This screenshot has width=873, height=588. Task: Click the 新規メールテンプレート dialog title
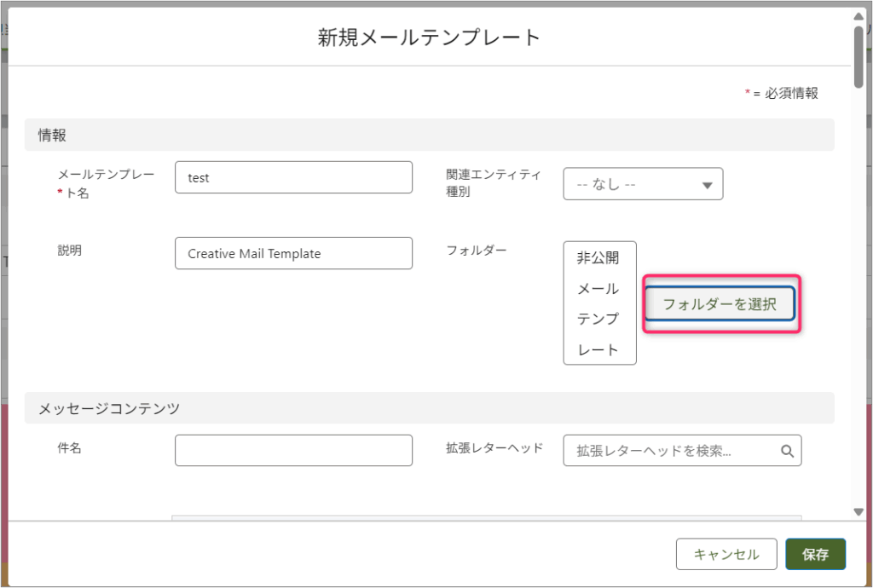[429, 37]
